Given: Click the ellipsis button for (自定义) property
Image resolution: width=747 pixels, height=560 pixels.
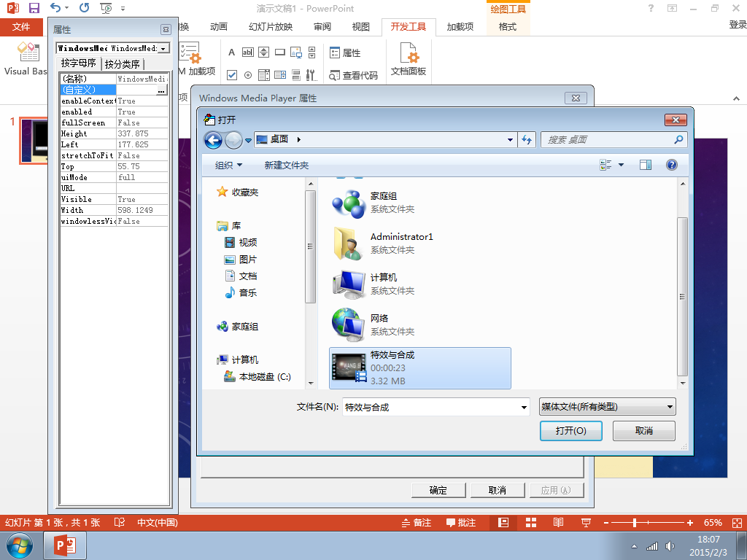Looking at the screenshot, I should coord(161,90).
